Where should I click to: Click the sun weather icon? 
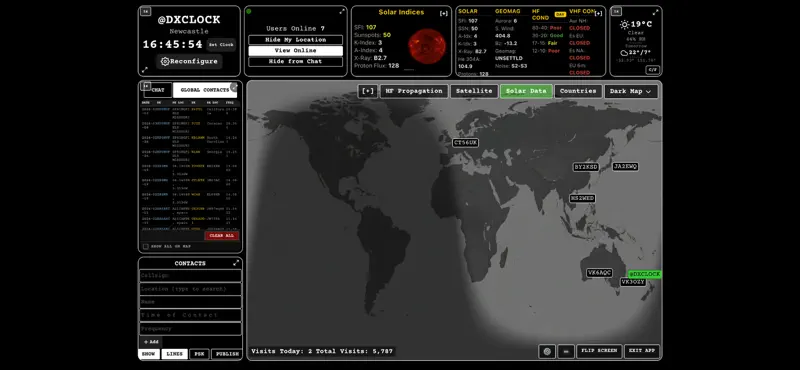coord(624,24)
